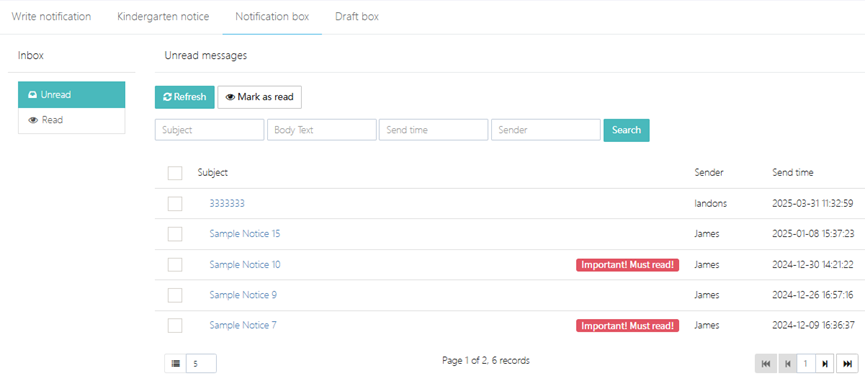Tick the checkbox for 3333333
Viewport: 865px width, 376px height.
(175, 204)
